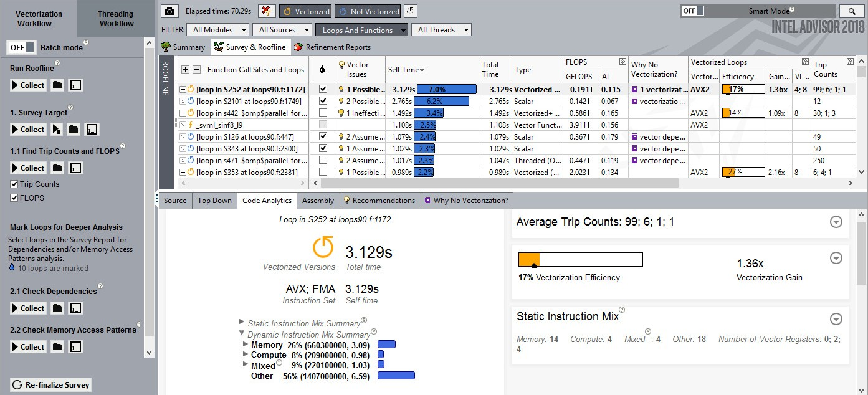Screen dimensions: 868x395
Task: Click the water drop mark column header
Action: point(322,70)
